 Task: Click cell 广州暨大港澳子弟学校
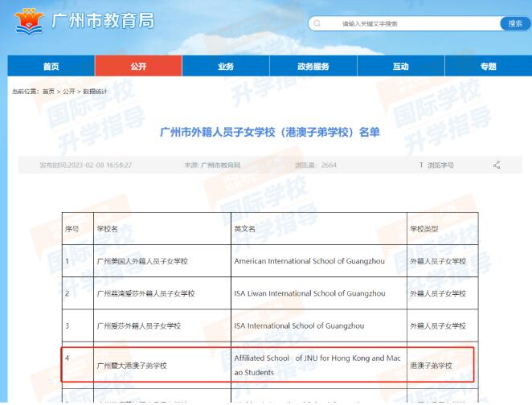[162, 366]
